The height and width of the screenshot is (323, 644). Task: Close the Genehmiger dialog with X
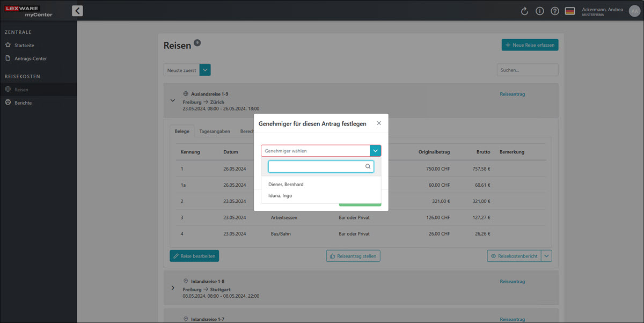379,123
